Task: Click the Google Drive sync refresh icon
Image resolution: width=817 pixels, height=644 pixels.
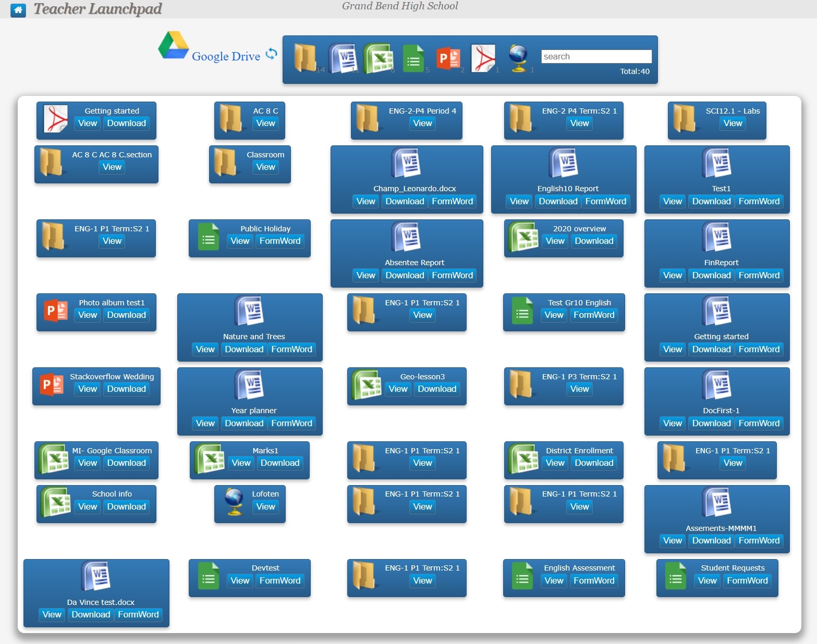Action: coord(271,53)
